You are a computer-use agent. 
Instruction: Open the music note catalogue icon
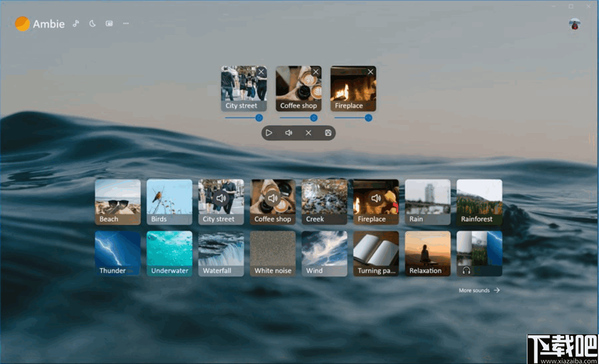click(76, 23)
